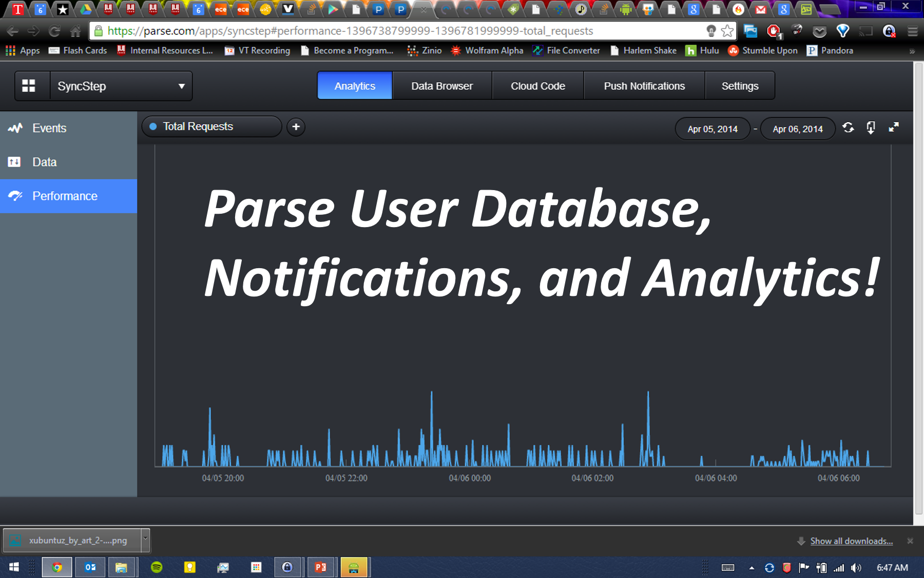Viewport: 924px width, 578px height.
Task: Open the touch keyboard tray icon
Action: pos(728,568)
